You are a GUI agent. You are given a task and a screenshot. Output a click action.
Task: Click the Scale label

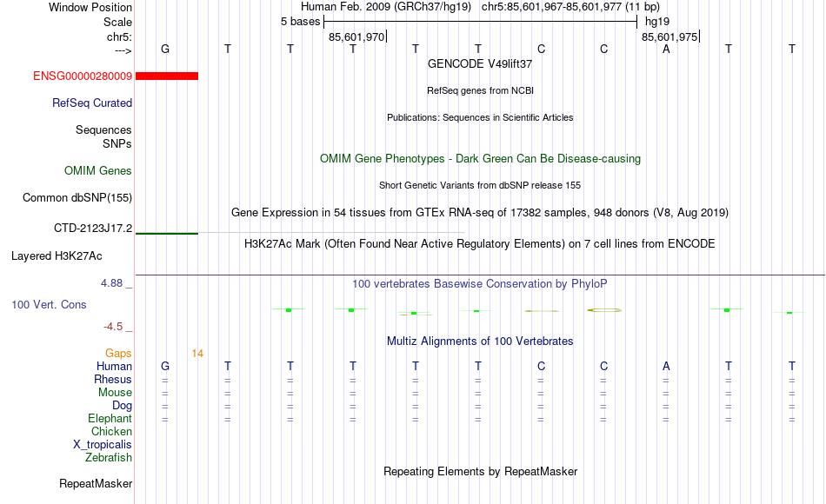click(118, 22)
